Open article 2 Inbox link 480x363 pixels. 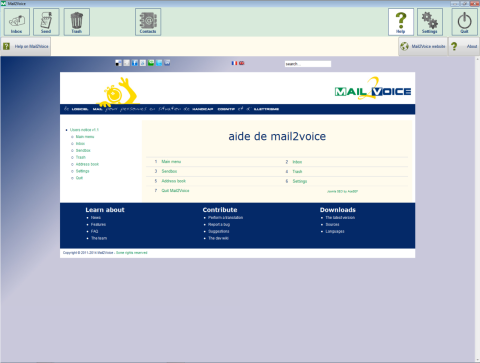297,162
